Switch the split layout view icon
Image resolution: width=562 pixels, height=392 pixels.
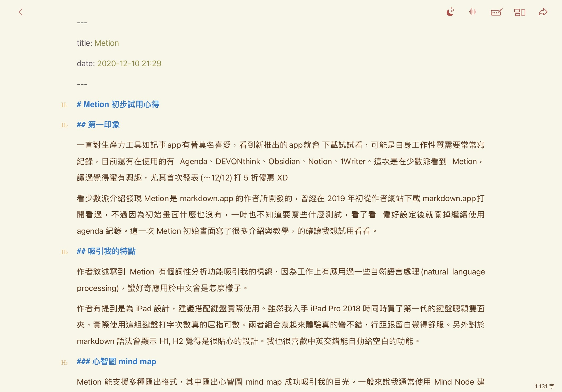[x=520, y=12]
